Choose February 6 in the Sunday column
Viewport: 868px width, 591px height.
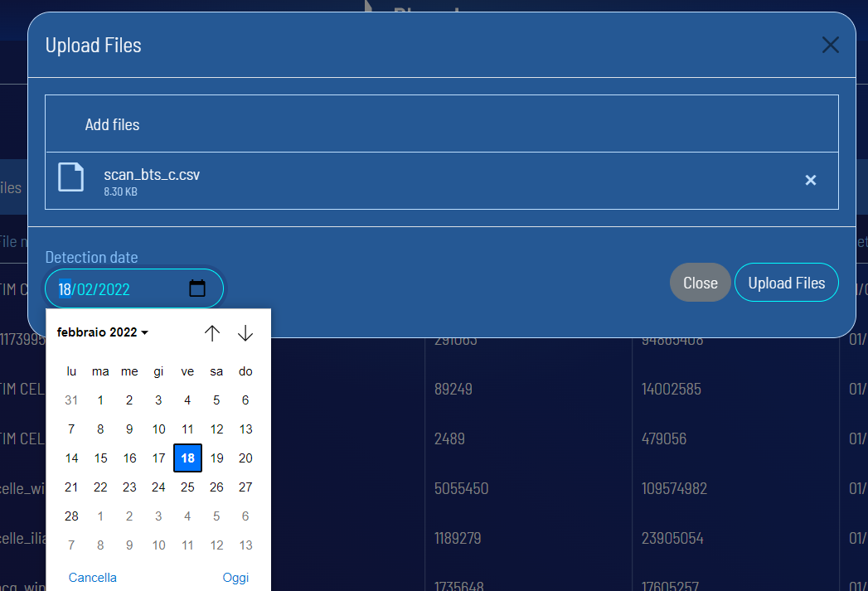(245, 400)
